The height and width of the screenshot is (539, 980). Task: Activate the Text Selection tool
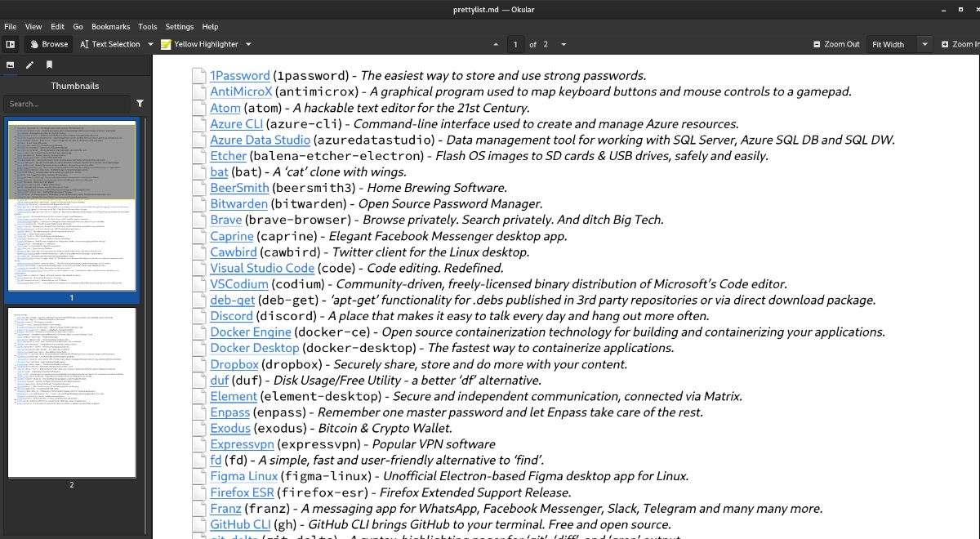point(110,44)
